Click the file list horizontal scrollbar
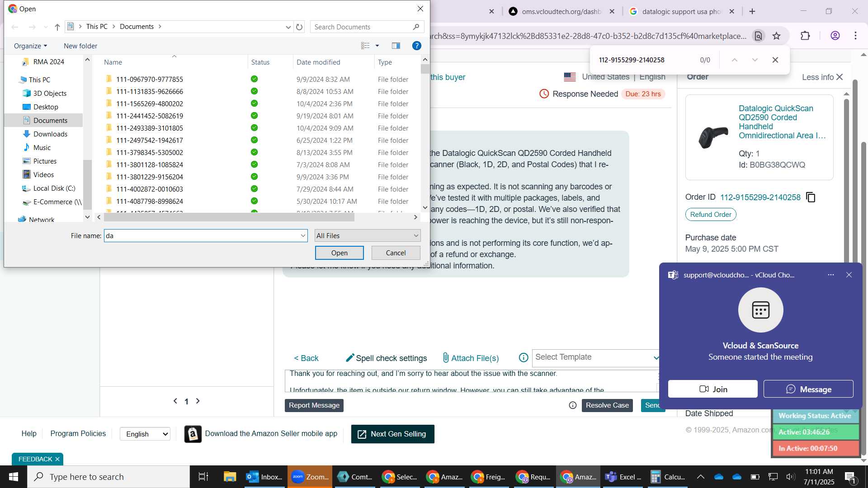This screenshot has height=488, width=868. point(229,217)
